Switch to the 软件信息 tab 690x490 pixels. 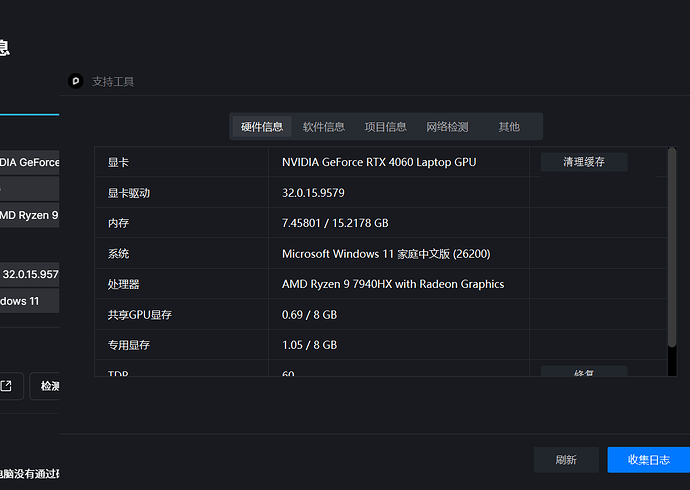click(324, 127)
